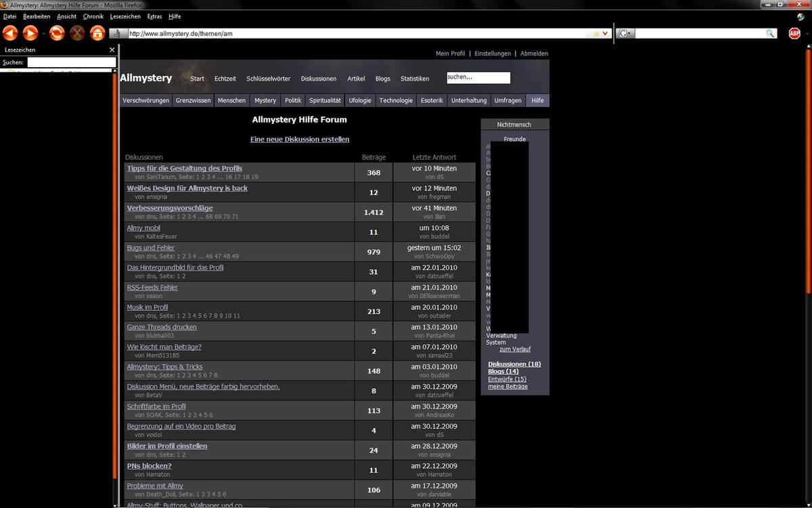This screenshot has height=508, width=812.
Task: Open the Einstellungen link
Action: point(493,54)
